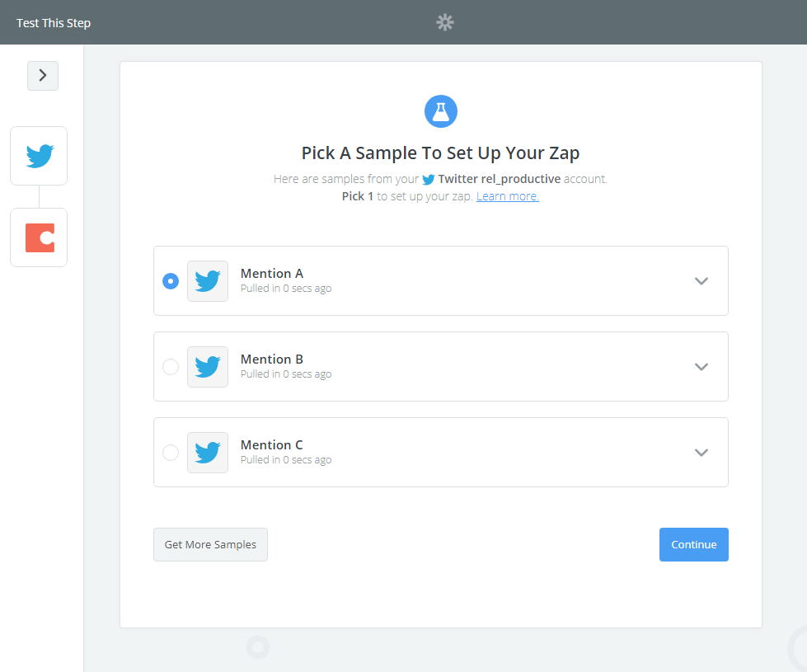Expand the Mention C sample details
807x672 pixels.
coord(701,453)
